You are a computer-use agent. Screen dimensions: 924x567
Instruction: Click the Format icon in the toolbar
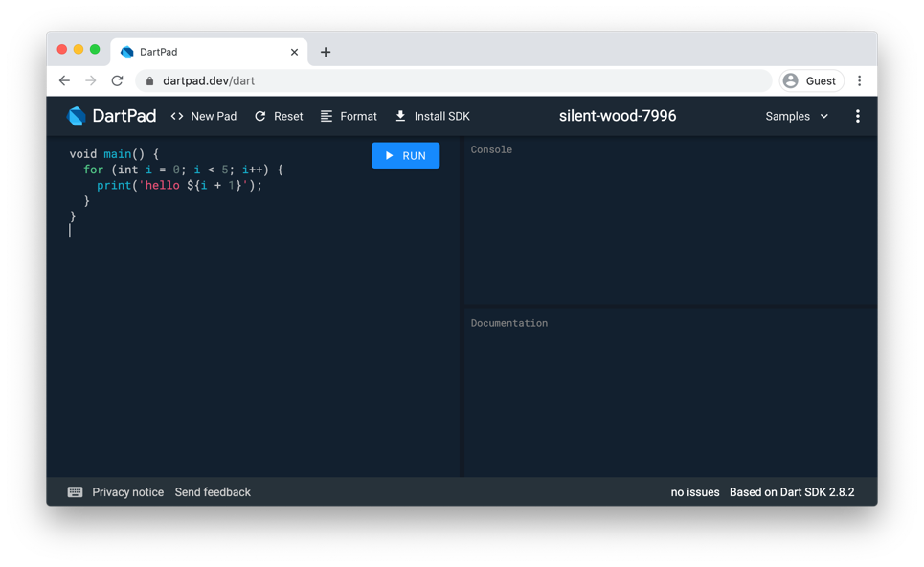pyautogui.click(x=326, y=116)
